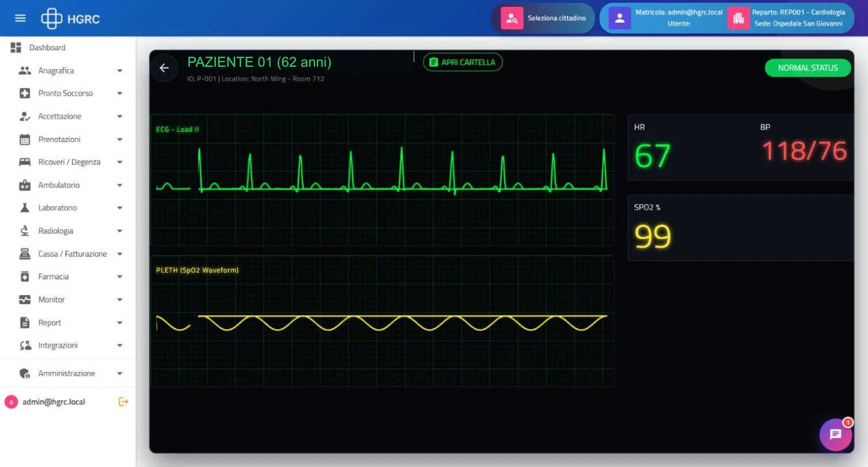Click the APRI CARTELLA button
868x467 pixels.
click(463, 62)
